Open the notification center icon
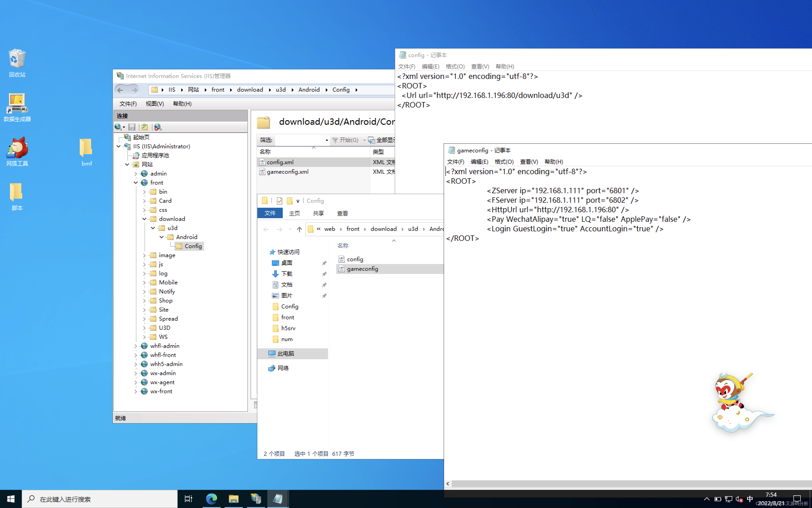The width and height of the screenshot is (812, 508). click(797, 499)
